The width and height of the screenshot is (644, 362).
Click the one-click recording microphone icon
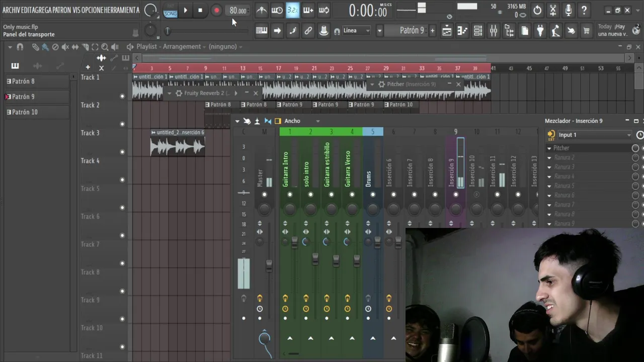coord(569,10)
